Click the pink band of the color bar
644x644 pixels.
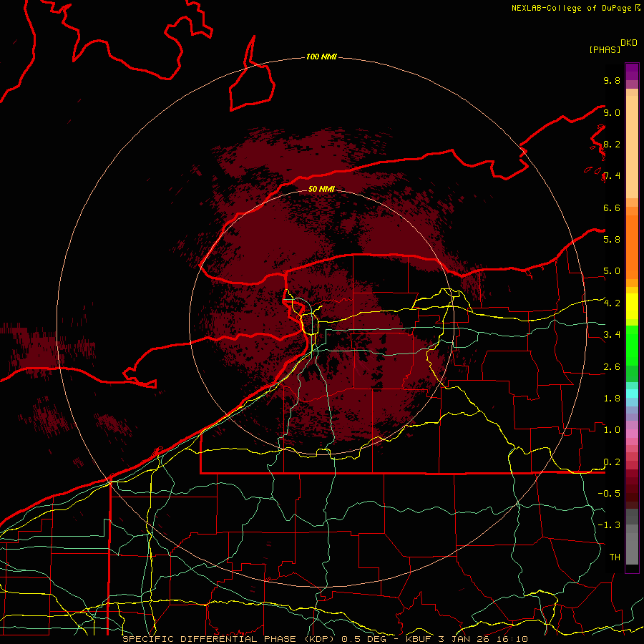point(632,434)
